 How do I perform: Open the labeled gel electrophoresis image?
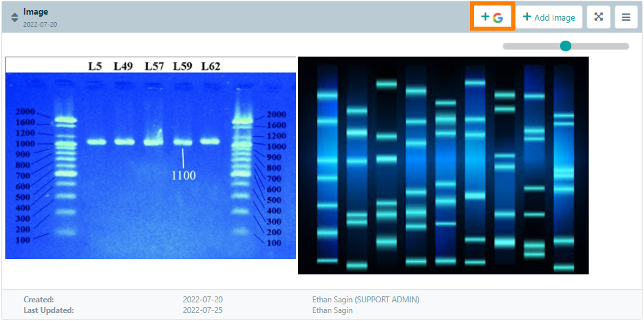[151, 158]
